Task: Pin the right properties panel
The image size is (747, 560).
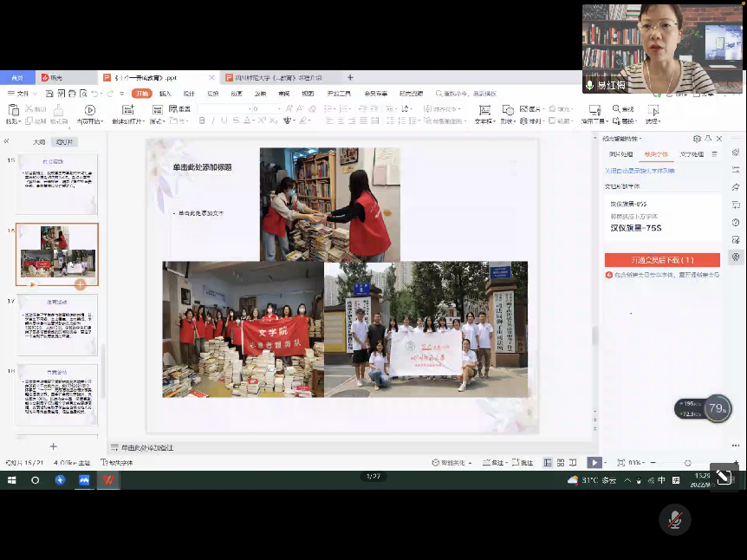Action: [708, 139]
